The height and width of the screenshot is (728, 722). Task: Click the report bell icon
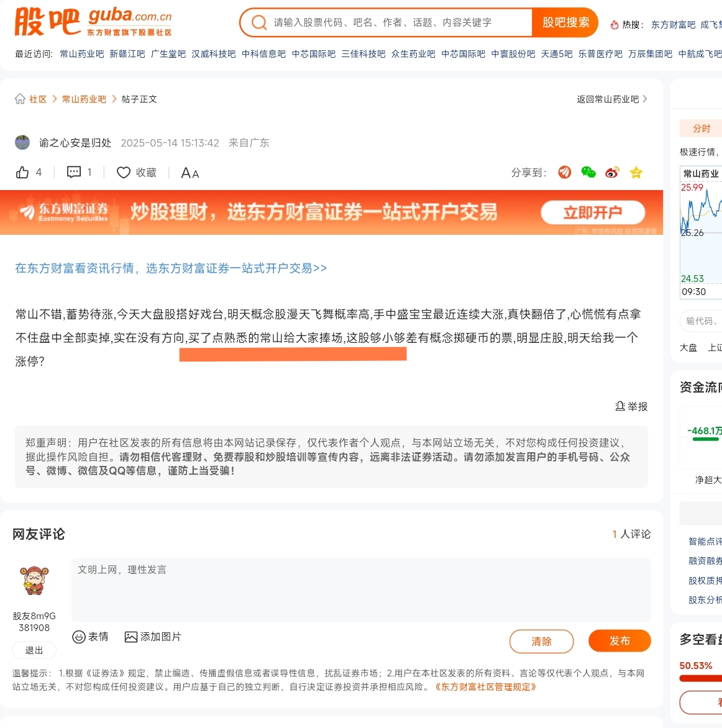(620, 406)
